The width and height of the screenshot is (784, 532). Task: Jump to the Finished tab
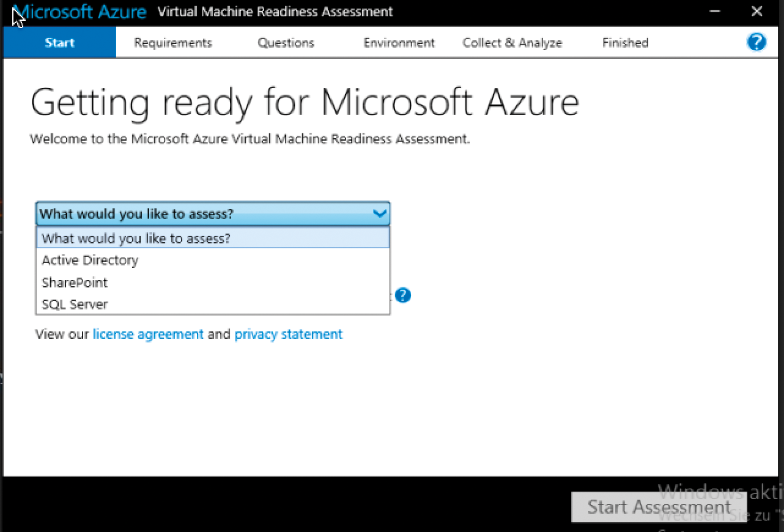coord(625,43)
